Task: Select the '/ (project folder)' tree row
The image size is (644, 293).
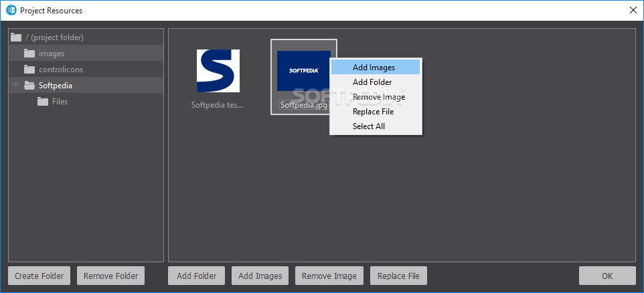Action: tap(86, 37)
